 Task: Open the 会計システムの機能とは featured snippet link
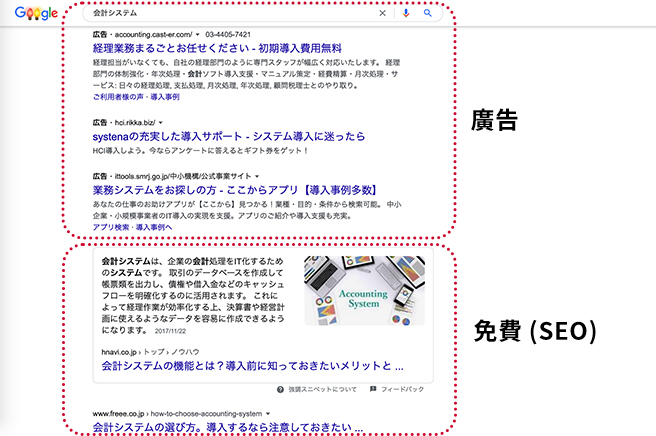point(253,366)
